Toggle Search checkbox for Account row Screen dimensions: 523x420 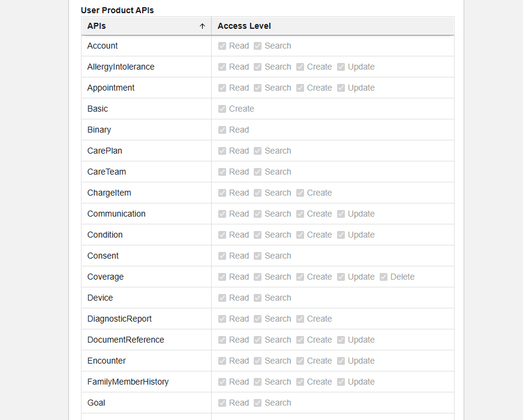click(258, 46)
